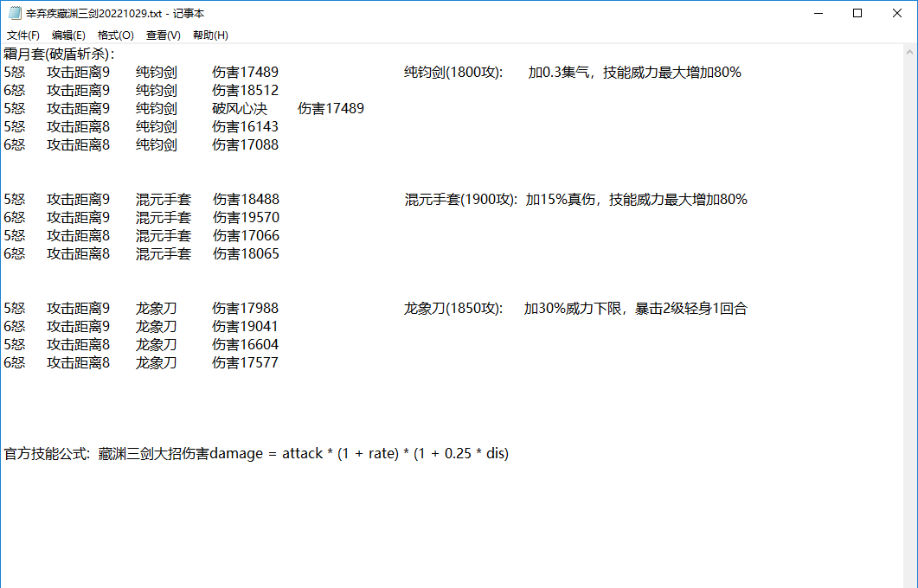Click the text 伤害19041
The width and height of the screenshot is (918, 588).
[246, 326]
